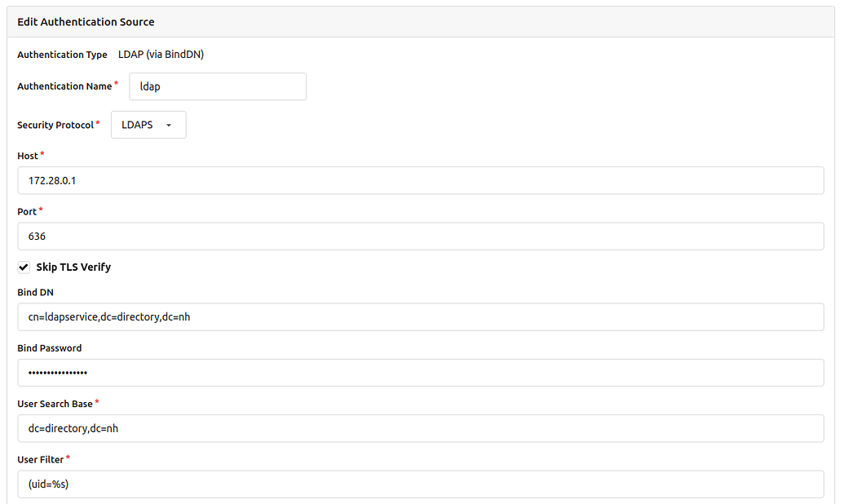This screenshot has height=504, width=844.
Task: Click inside the Authentication Name field
Action: 217,86
